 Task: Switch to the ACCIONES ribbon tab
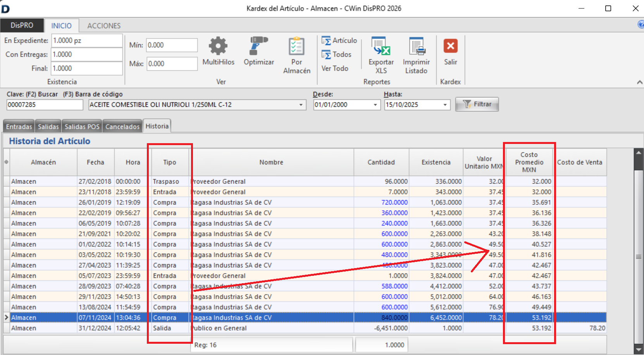click(104, 26)
